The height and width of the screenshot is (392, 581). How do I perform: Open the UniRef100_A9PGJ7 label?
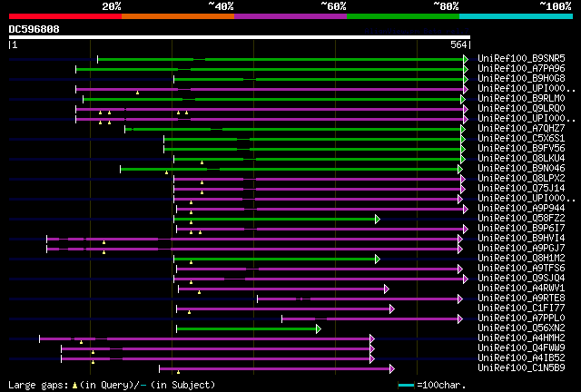point(521,249)
